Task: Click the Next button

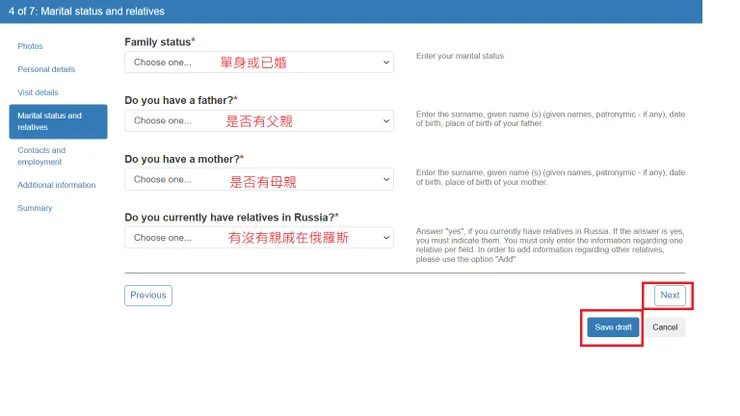Action: (670, 296)
